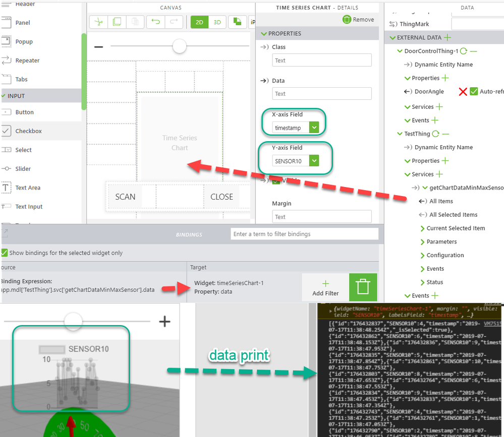The width and height of the screenshot is (504, 437).
Task: Remove DoorControlThing-1 with minus icon
Action: [x=473, y=51]
